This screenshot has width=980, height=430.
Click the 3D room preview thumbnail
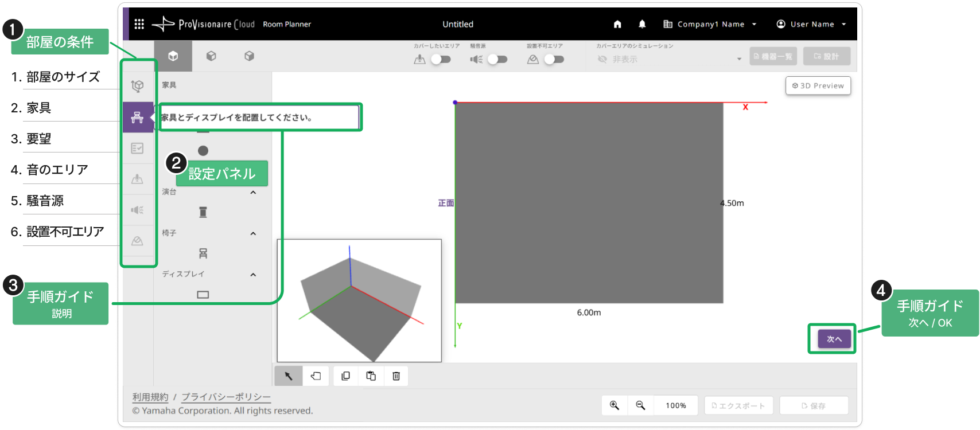coord(359,300)
